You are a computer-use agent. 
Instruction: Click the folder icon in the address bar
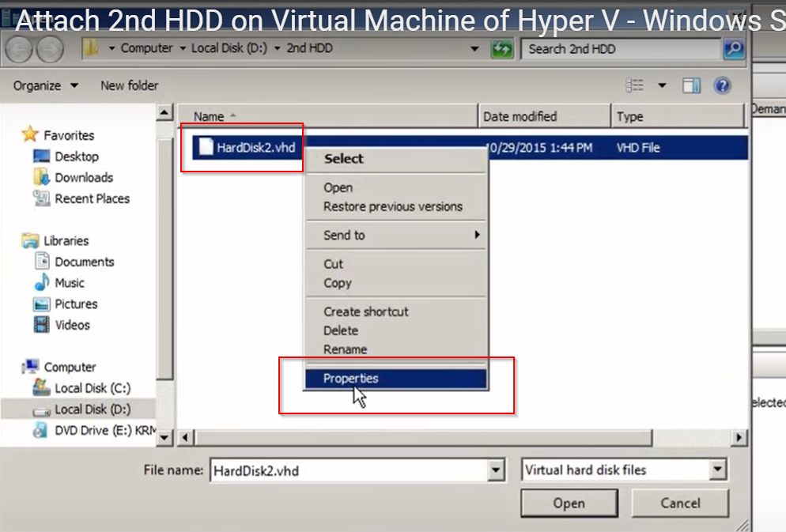click(x=91, y=48)
